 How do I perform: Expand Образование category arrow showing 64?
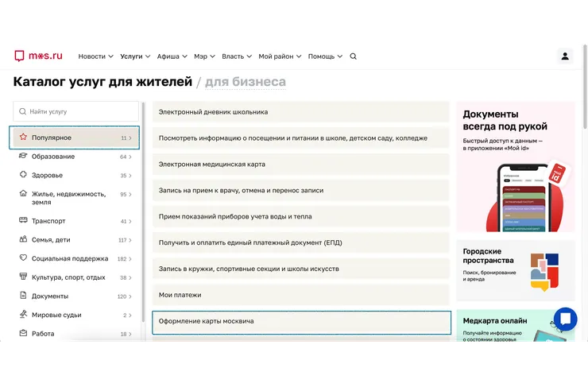tap(130, 157)
